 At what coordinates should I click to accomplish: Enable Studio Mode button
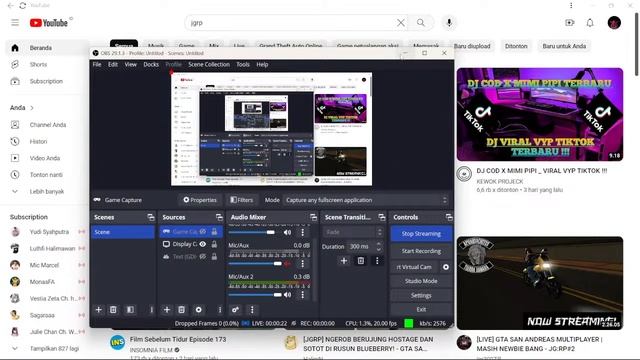tap(421, 281)
